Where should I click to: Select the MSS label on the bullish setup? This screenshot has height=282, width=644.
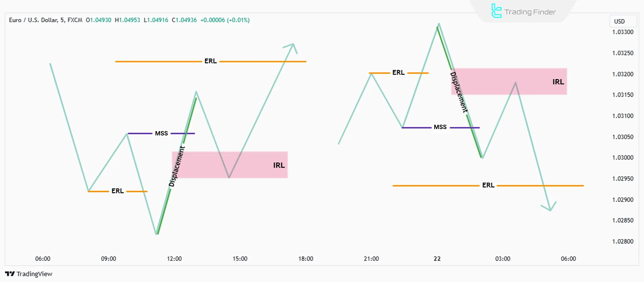coord(161,133)
